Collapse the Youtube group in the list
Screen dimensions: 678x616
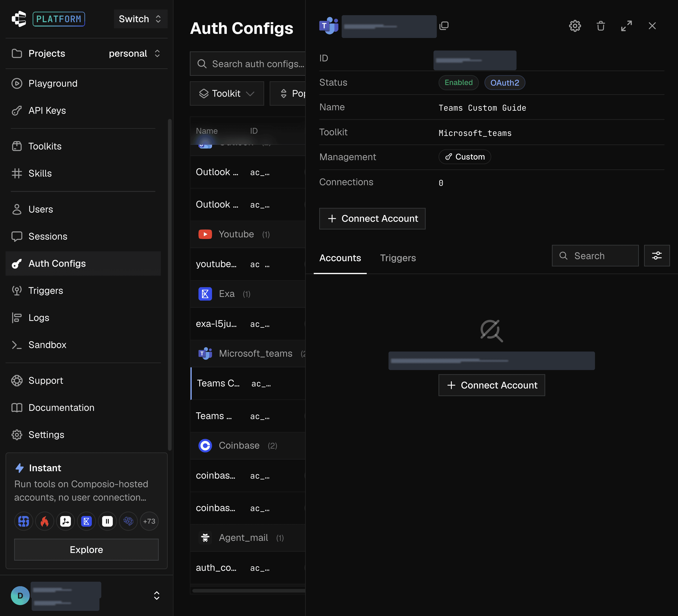pyautogui.click(x=248, y=234)
